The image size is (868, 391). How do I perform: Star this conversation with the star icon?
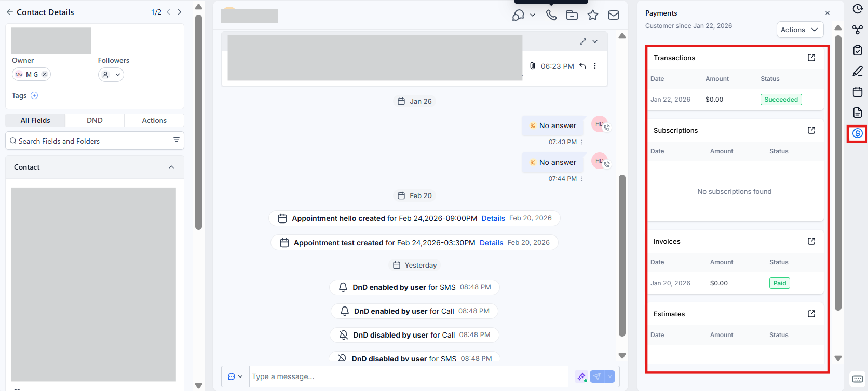[x=593, y=15]
